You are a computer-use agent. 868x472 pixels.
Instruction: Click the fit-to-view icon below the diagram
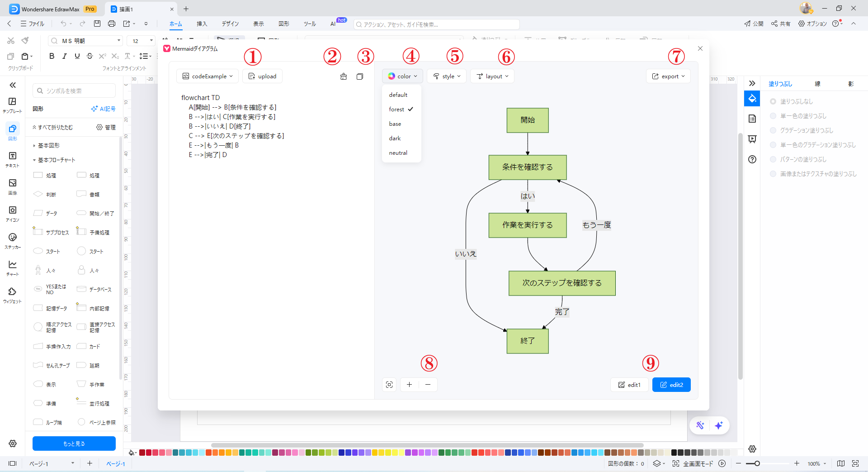[389, 385]
